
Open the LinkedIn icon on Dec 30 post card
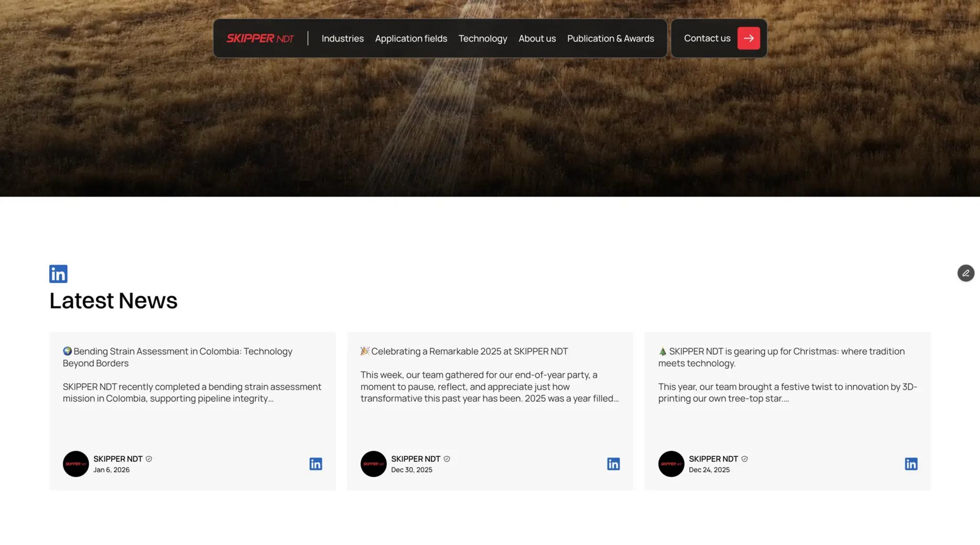[613, 464]
